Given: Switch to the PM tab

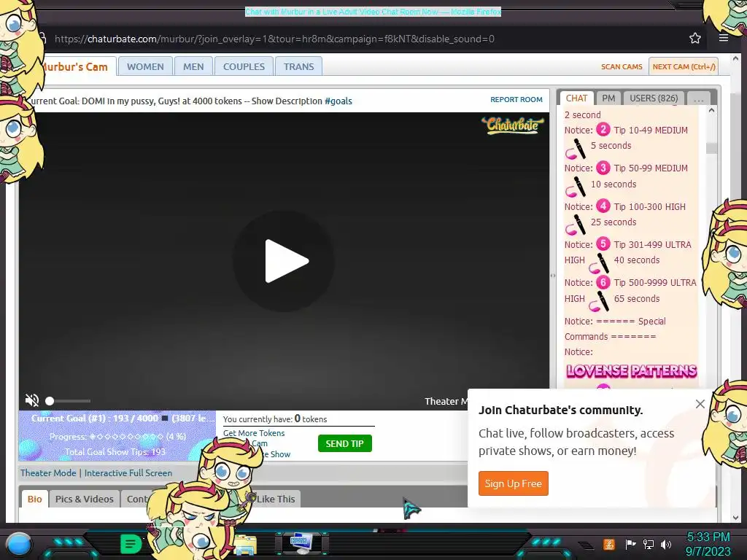Looking at the screenshot, I should click(x=608, y=98).
